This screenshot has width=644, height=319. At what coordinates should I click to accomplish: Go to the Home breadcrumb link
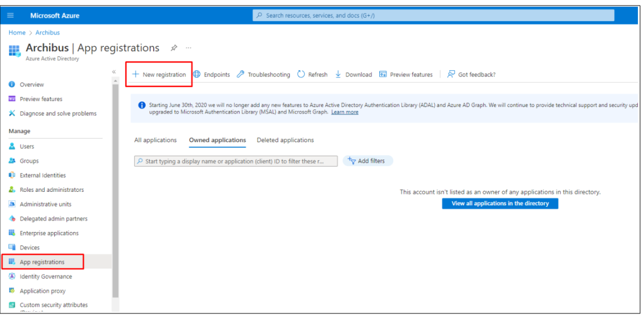coord(17,32)
